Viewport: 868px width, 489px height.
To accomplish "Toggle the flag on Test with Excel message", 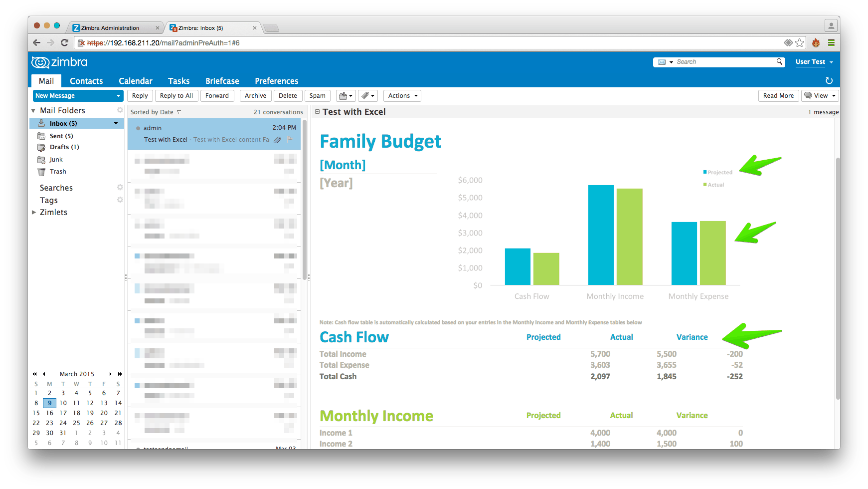I will click(x=290, y=139).
